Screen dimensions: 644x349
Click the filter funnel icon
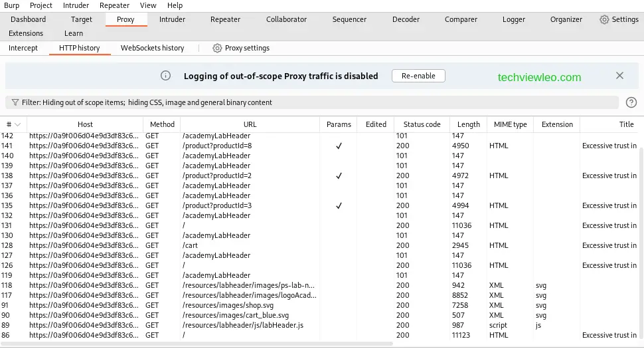click(15, 103)
